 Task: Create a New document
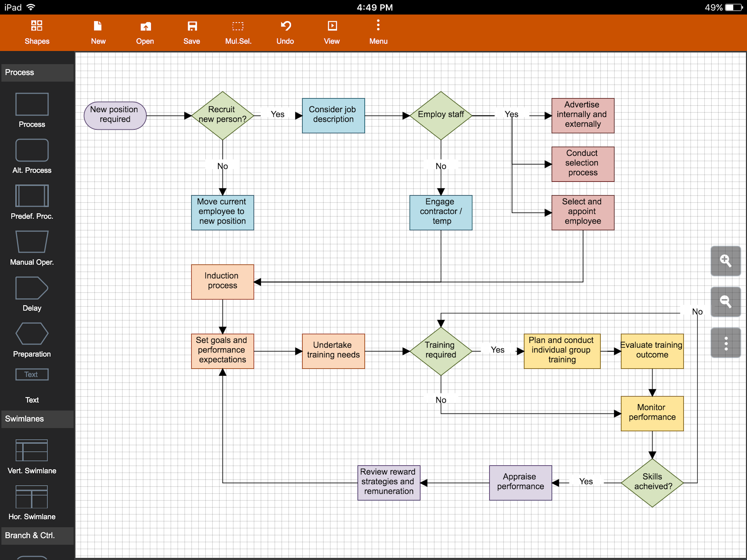point(98,32)
